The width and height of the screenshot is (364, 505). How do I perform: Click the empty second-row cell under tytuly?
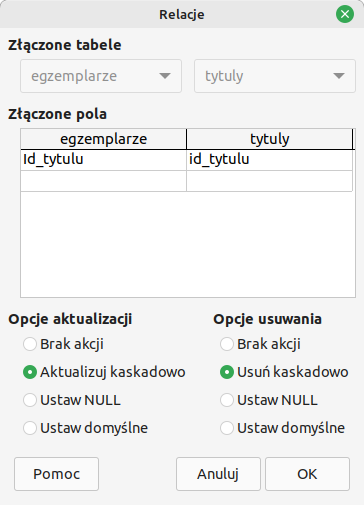[x=269, y=181]
